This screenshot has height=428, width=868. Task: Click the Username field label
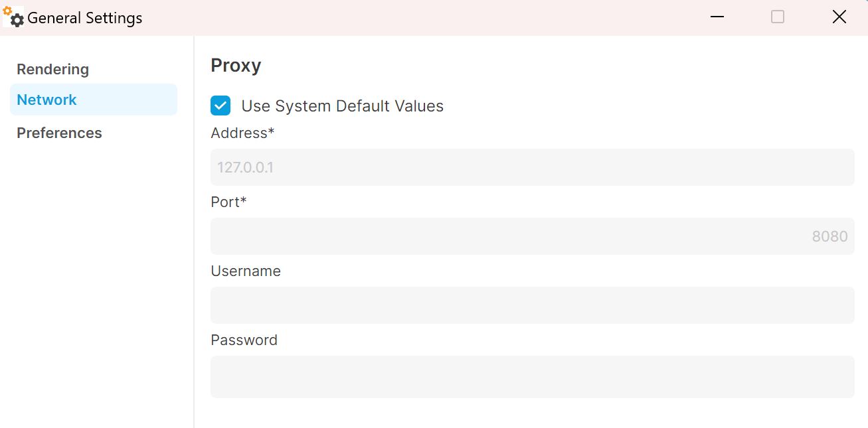tap(246, 271)
